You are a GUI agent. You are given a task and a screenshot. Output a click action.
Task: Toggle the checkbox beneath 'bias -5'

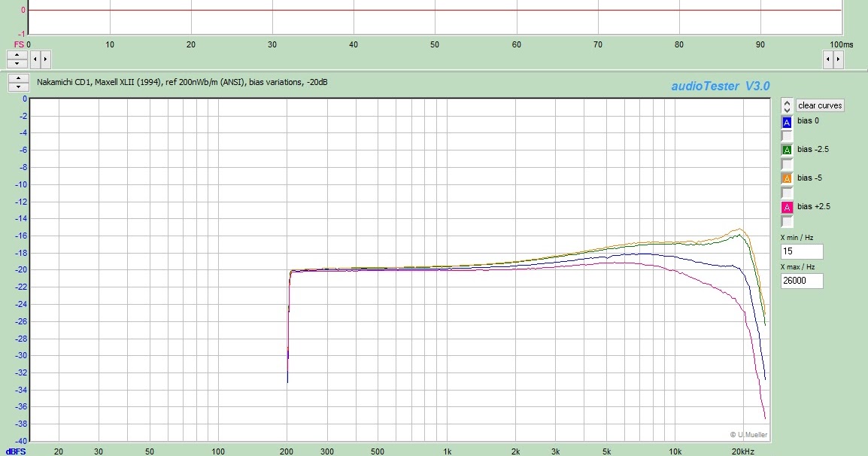tap(785, 193)
